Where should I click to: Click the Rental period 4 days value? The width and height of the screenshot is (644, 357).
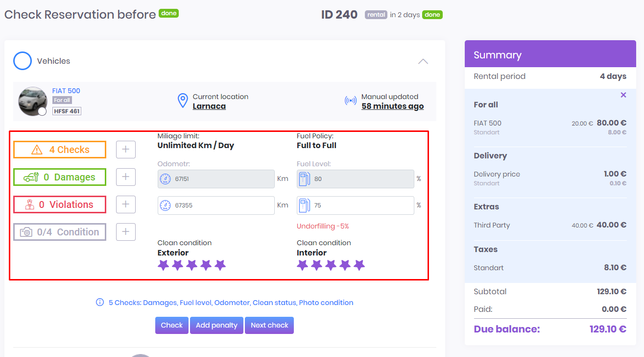click(x=613, y=76)
